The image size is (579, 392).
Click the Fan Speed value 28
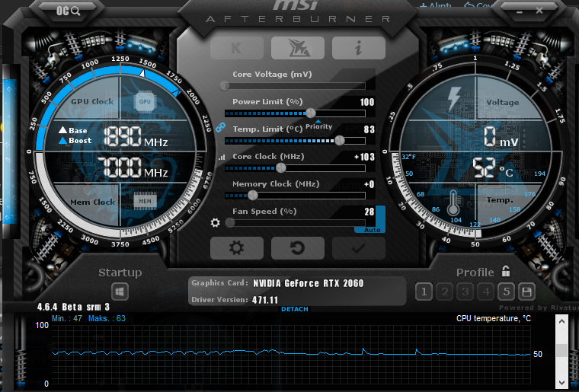369,212
